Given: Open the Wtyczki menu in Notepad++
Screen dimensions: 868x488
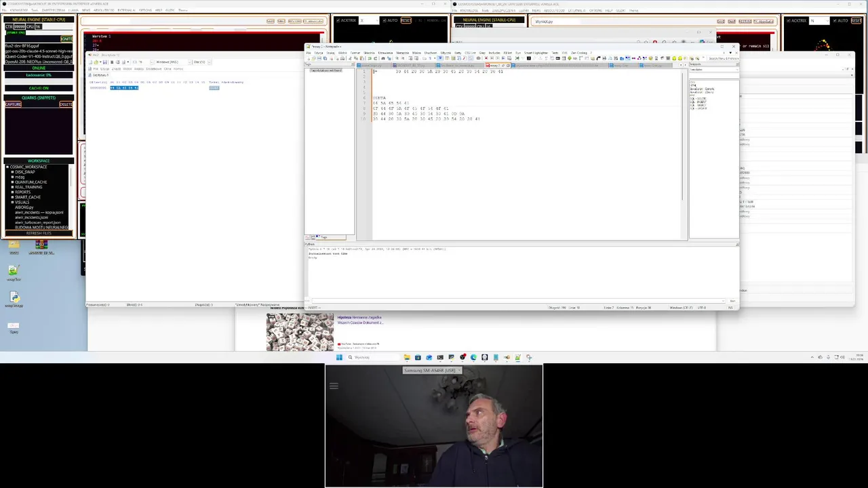Looking at the screenshot, I should click(446, 53).
